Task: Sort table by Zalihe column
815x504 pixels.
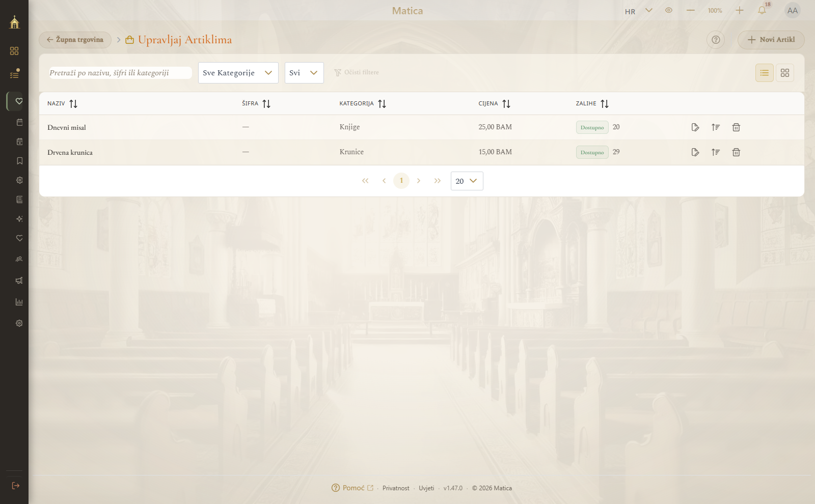Action: [605, 104]
